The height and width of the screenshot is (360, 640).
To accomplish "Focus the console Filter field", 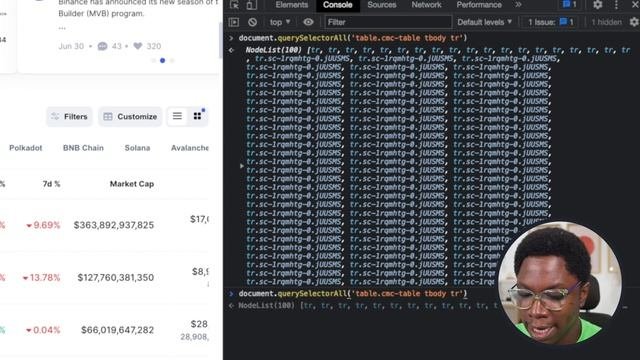I will pyautogui.click(x=388, y=22).
